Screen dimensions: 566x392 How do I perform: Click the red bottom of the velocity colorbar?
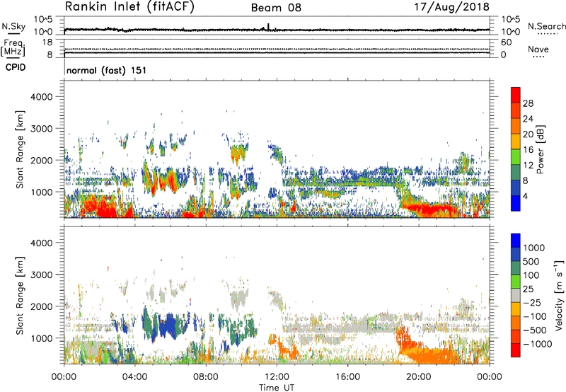(x=516, y=350)
